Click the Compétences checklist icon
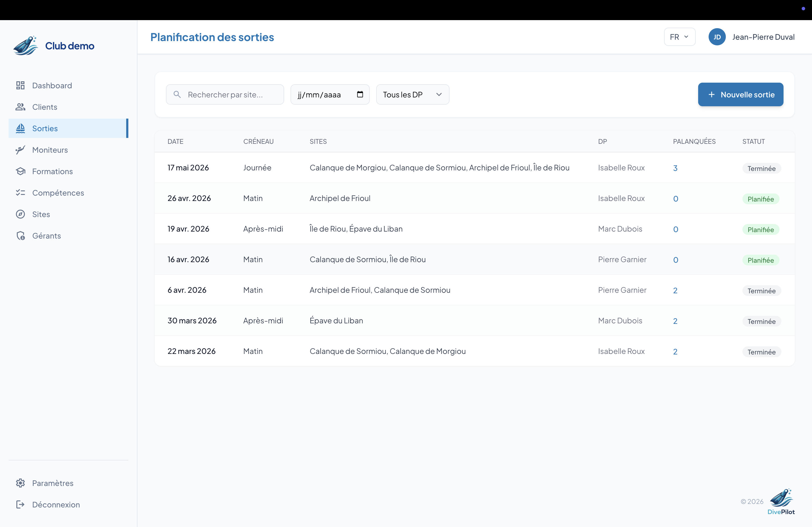The height and width of the screenshot is (527, 812). click(20, 193)
